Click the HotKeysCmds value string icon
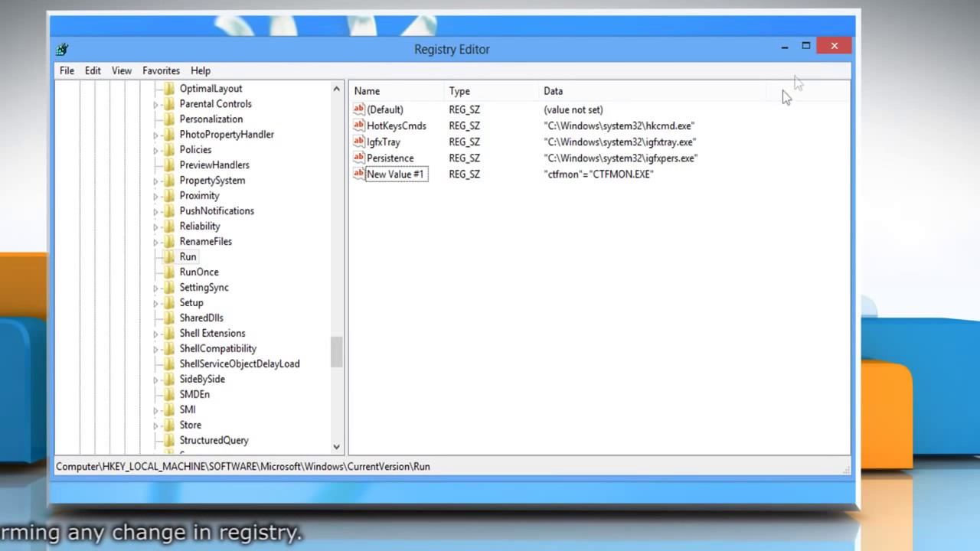The image size is (980, 551). point(359,126)
